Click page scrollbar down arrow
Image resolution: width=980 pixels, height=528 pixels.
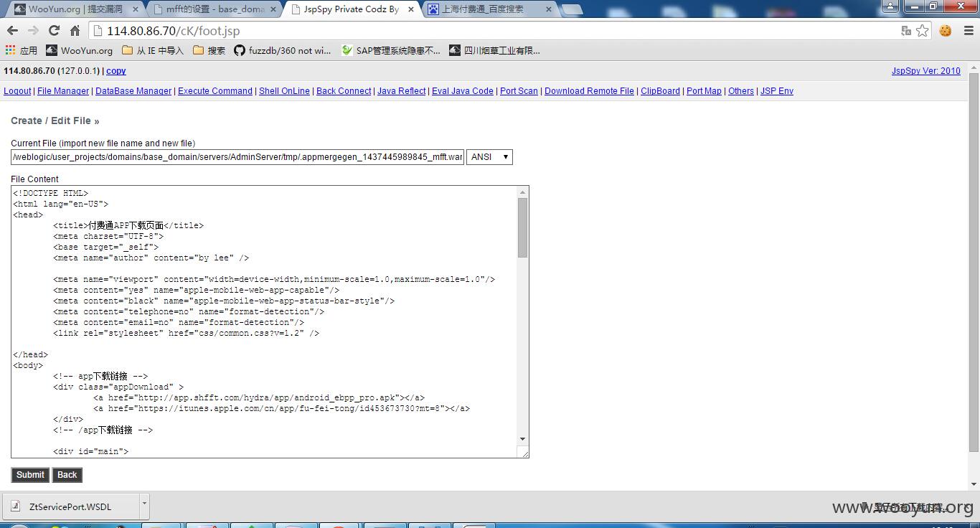[974, 484]
